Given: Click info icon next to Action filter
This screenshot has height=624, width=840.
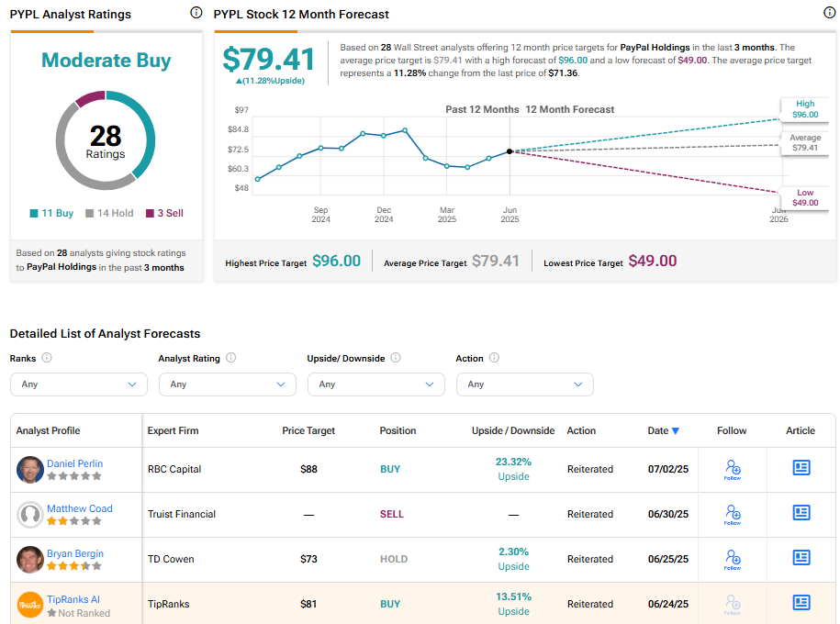Looking at the screenshot, I should (494, 358).
